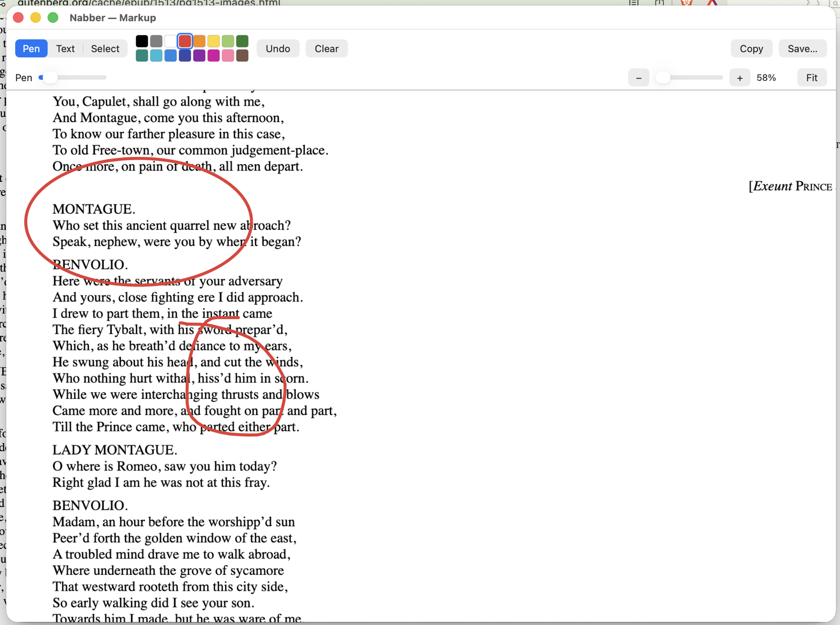840x625 pixels.
Task: Clear all markup annotations
Action: pos(327,48)
